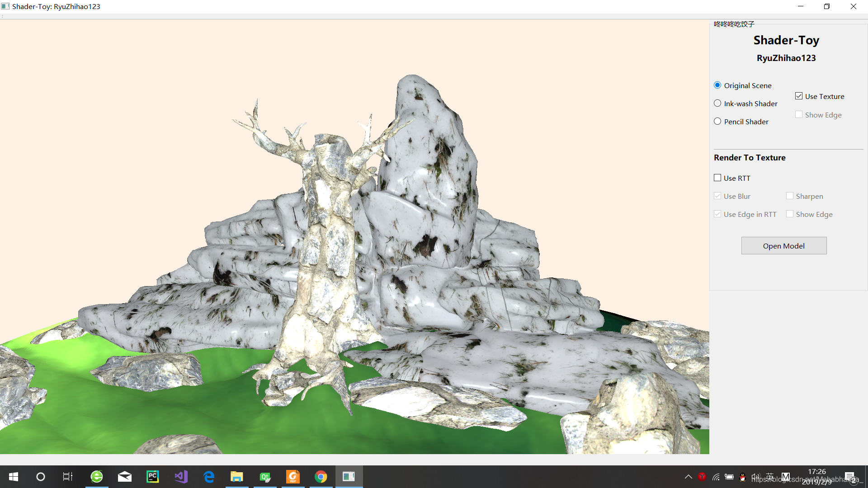Open Google Chrome from the taskbar
The image size is (868, 488).
coord(321,477)
